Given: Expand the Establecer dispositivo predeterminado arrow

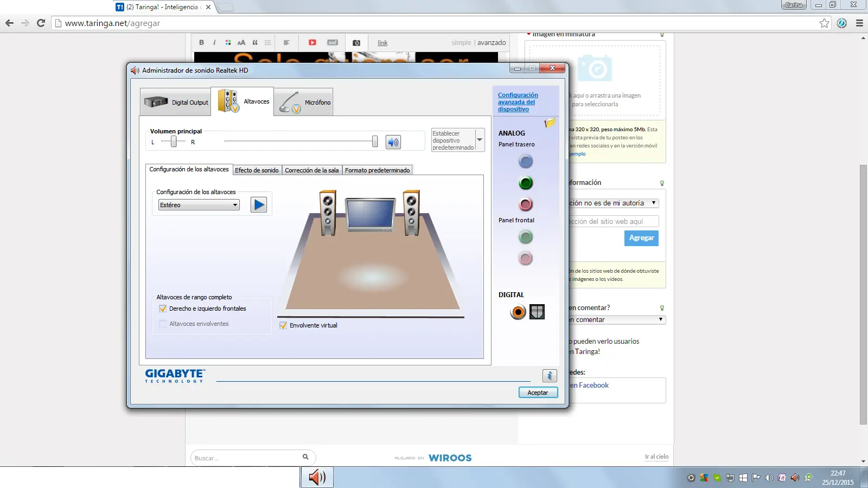Looking at the screenshot, I should pyautogui.click(x=480, y=140).
